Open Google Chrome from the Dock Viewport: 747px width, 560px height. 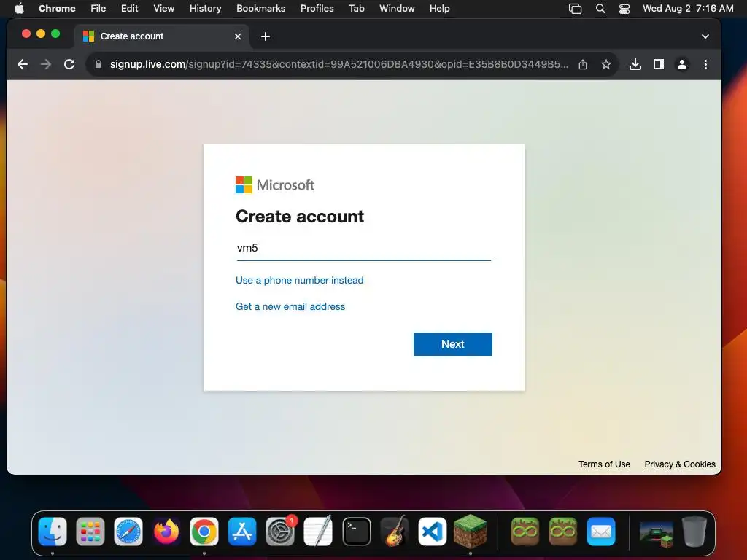pos(204,532)
